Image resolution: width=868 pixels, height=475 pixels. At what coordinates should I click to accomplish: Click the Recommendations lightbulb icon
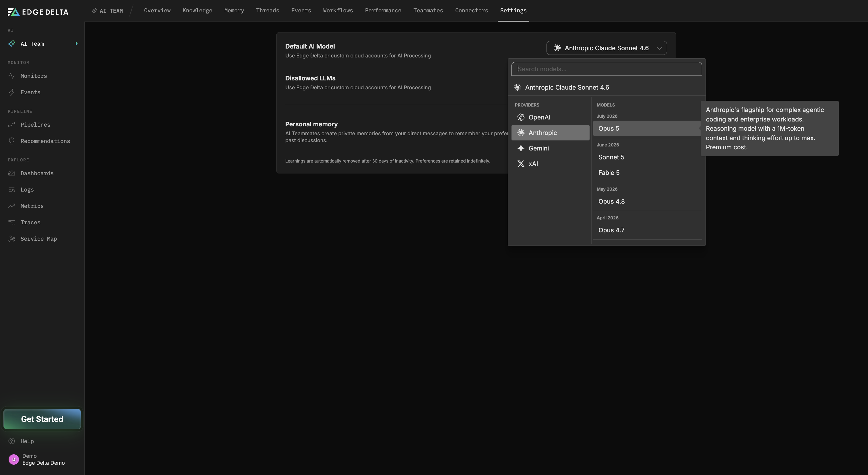[12, 141]
